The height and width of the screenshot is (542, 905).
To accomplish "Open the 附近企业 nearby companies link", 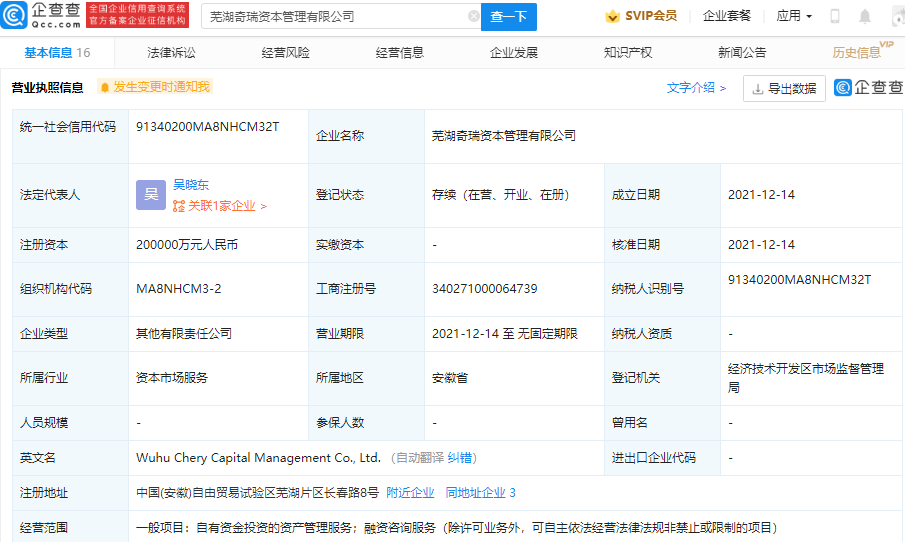I will [410, 493].
